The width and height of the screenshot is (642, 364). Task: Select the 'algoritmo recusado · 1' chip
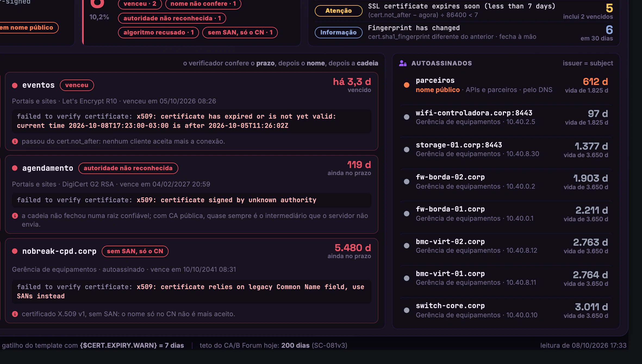[x=158, y=33]
